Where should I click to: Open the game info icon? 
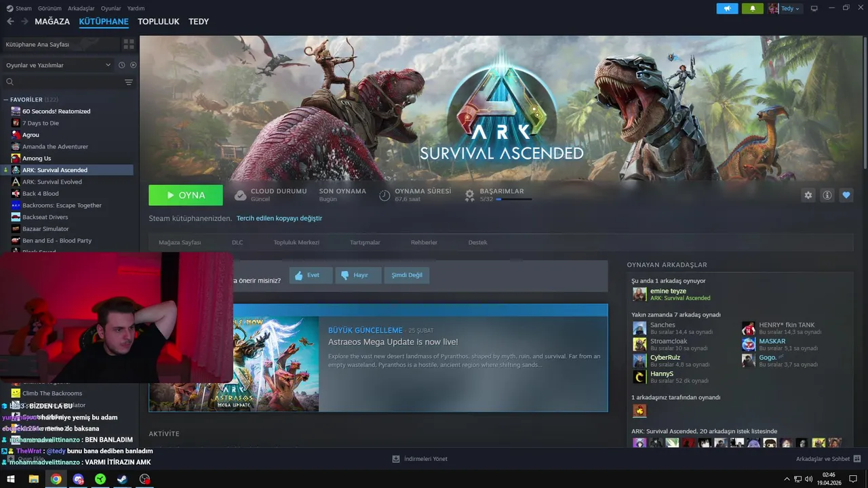click(x=827, y=195)
